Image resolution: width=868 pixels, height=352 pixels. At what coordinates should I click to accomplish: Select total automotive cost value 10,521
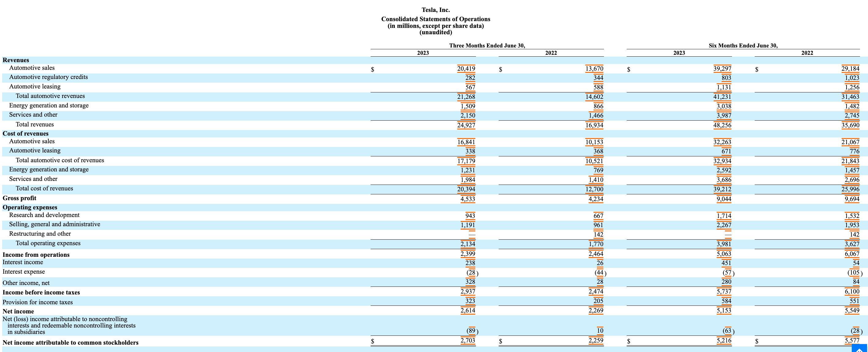point(594,161)
